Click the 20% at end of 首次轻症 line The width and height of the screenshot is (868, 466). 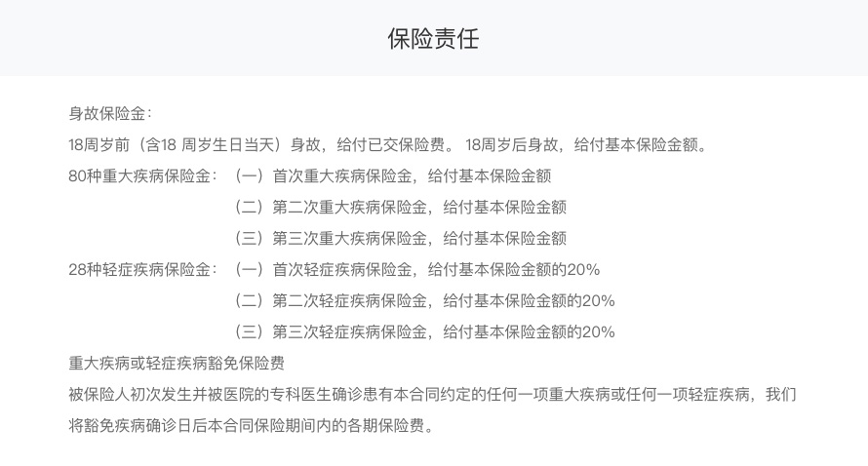tap(583, 269)
